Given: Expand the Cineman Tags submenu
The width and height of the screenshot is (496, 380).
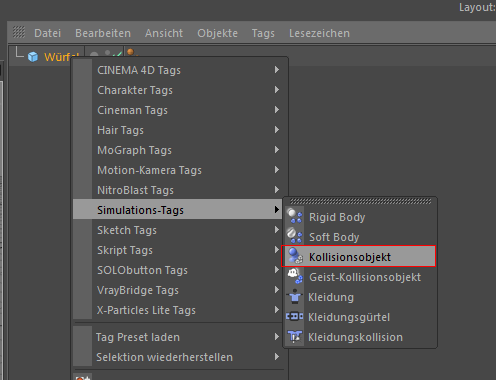Looking at the screenshot, I should pos(178,110).
